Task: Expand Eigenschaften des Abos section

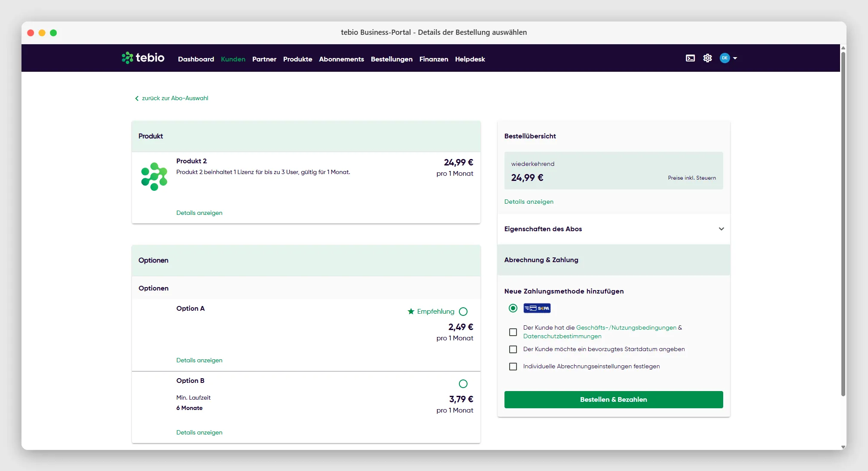Action: click(614, 229)
